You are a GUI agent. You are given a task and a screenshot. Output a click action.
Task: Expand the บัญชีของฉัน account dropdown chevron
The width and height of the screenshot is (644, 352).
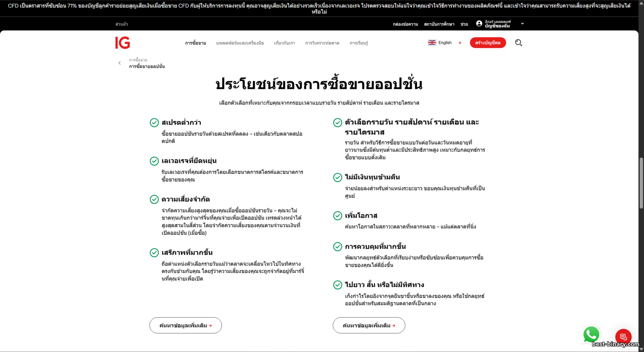[x=522, y=24]
